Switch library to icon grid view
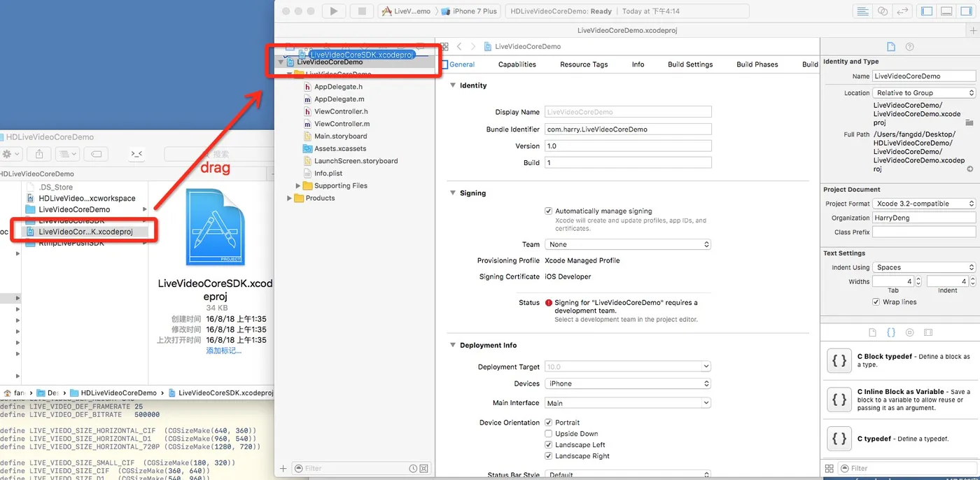 click(x=829, y=468)
